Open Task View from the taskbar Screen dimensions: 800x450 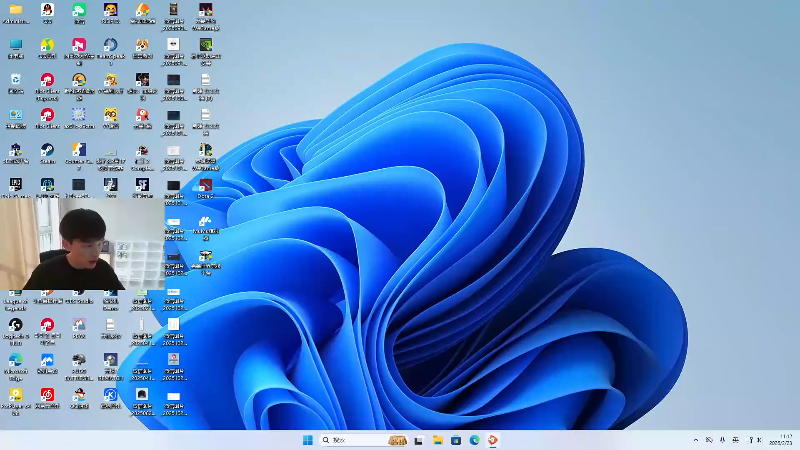click(418, 440)
